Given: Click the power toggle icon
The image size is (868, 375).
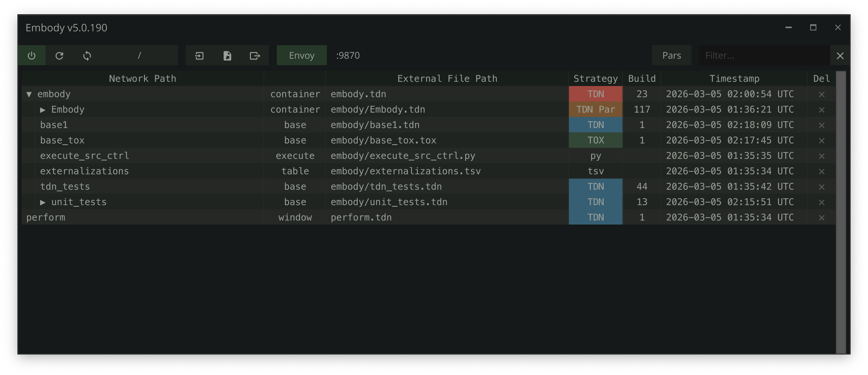Looking at the screenshot, I should [32, 55].
